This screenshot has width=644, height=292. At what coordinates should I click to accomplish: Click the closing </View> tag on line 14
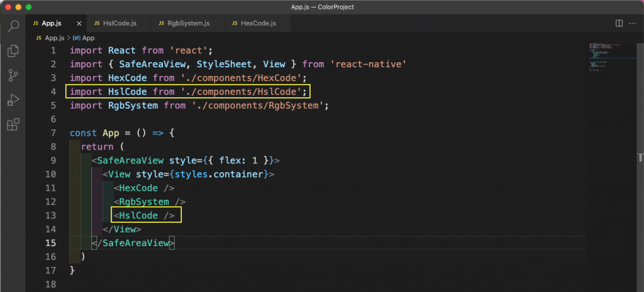click(x=122, y=229)
